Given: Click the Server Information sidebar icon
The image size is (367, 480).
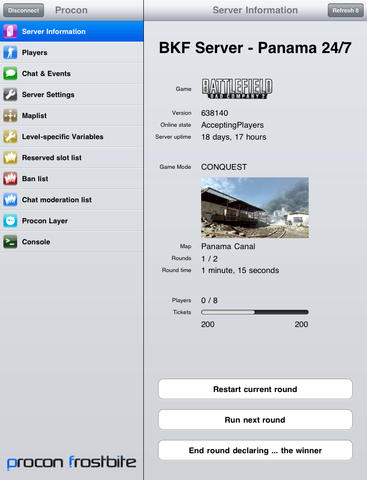Looking at the screenshot, I should (x=10, y=31).
